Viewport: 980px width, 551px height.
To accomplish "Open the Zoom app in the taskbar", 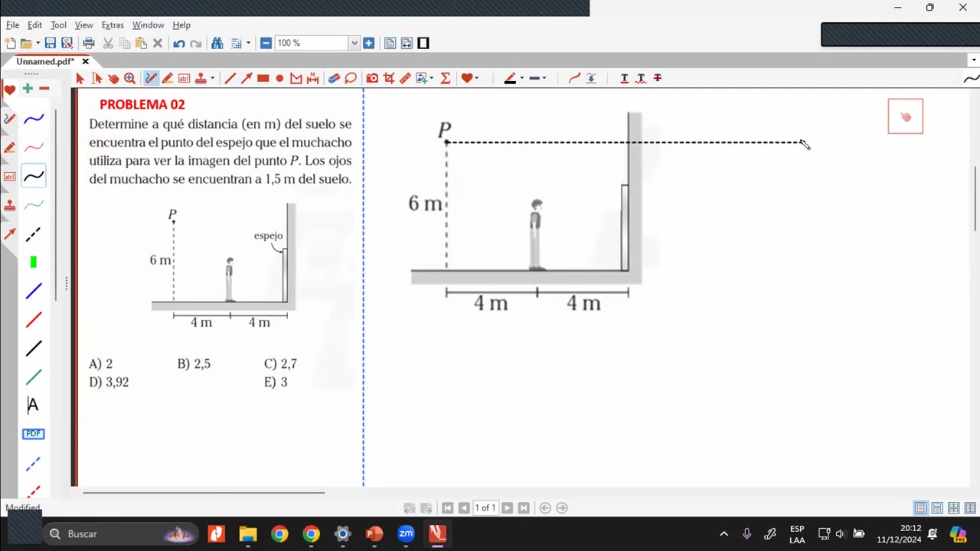I will click(x=406, y=533).
